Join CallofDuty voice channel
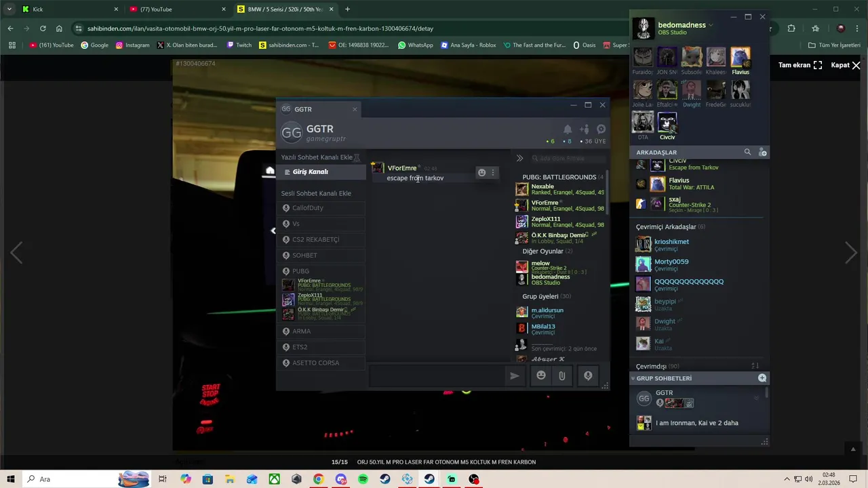 322,208
